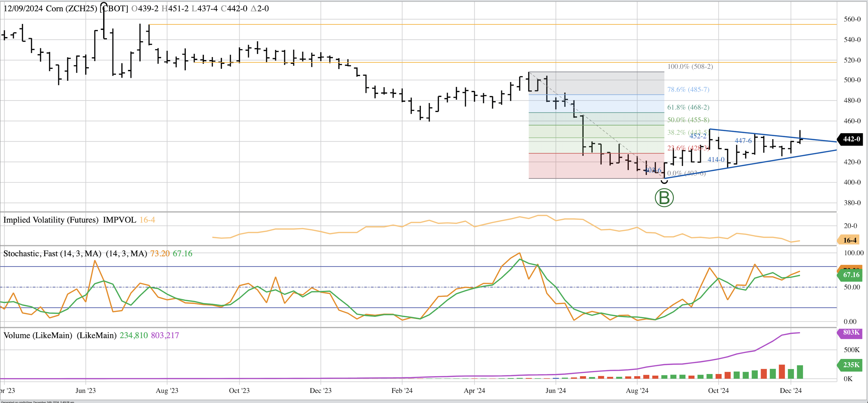Click the tallest red volume bar
The image size is (868, 403).
coord(782,372)
